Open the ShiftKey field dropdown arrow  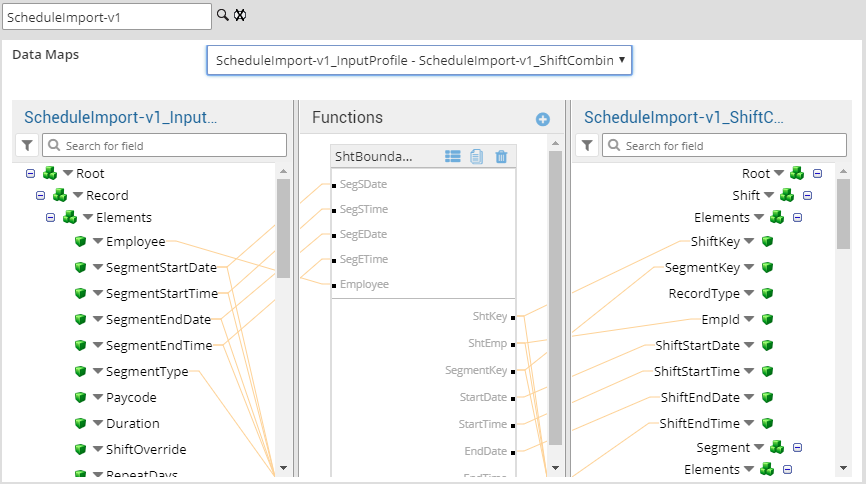tap(750, 242)
